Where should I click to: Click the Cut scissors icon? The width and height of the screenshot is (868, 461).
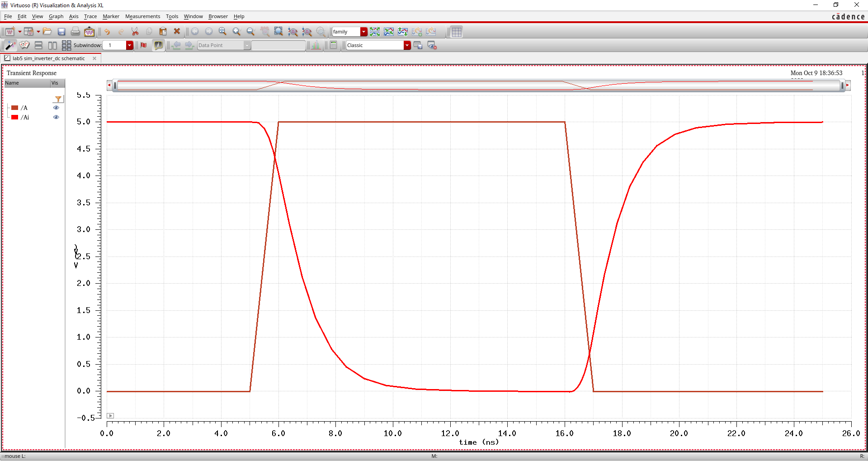click(135, 32)
